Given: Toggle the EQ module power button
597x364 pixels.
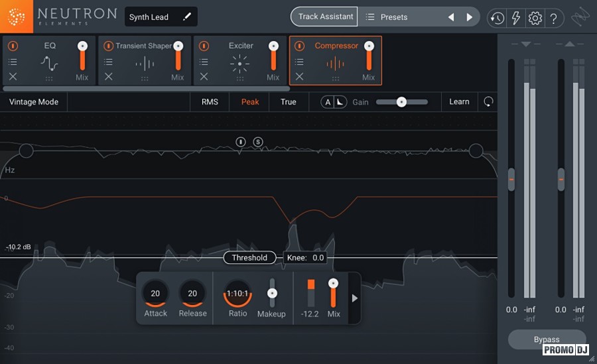Looking at the screenshot, I should point(13,46).
